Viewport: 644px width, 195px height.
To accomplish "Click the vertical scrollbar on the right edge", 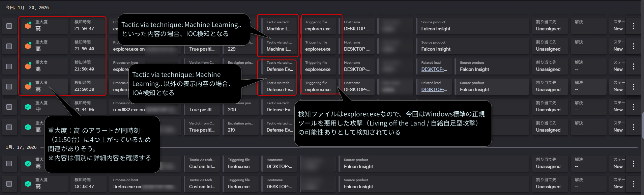I will pos(643,125).
